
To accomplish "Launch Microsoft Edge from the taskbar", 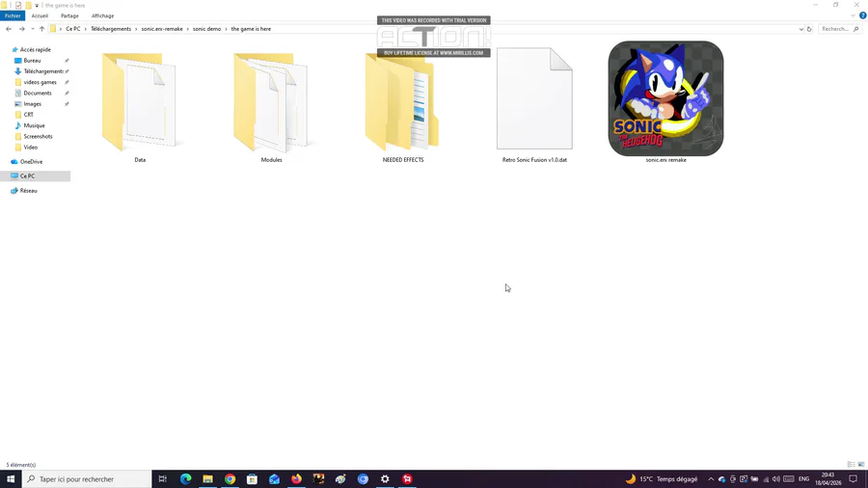I will tap(185, 479).
